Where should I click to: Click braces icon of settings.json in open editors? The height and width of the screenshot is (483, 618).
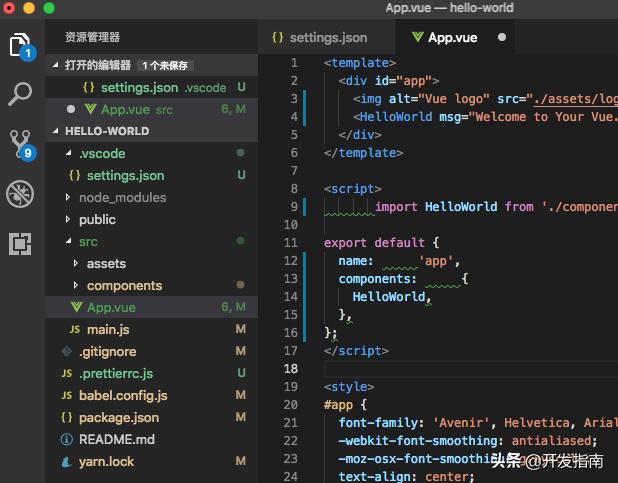[x=89, y=87]
